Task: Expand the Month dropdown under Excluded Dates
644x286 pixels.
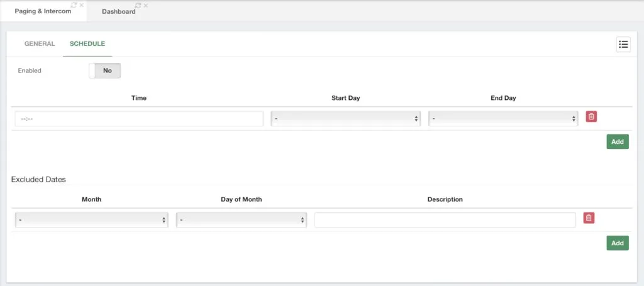Action: tap(92, 220)
